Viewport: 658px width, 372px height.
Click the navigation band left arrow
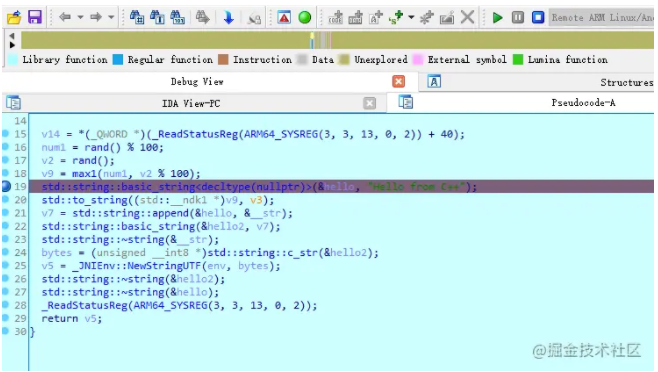click(12, 36)
